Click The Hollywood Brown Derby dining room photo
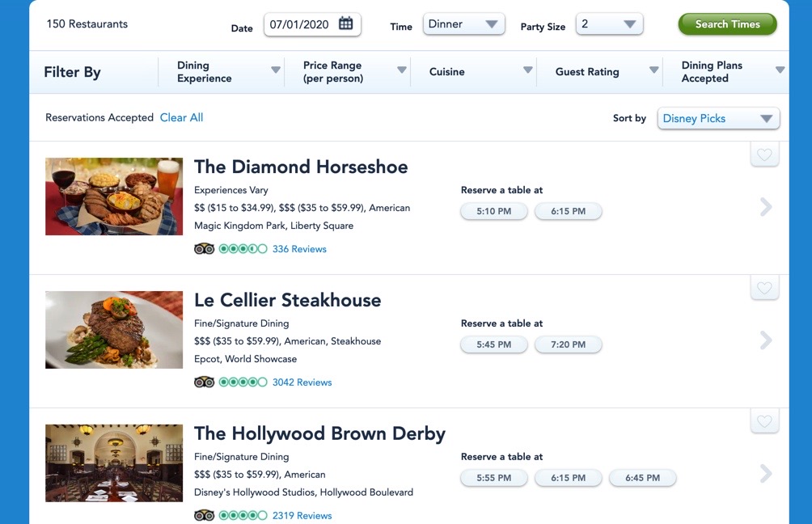This screenshot has width=812, height=524. pyautogui.click(x=114, y=463)
